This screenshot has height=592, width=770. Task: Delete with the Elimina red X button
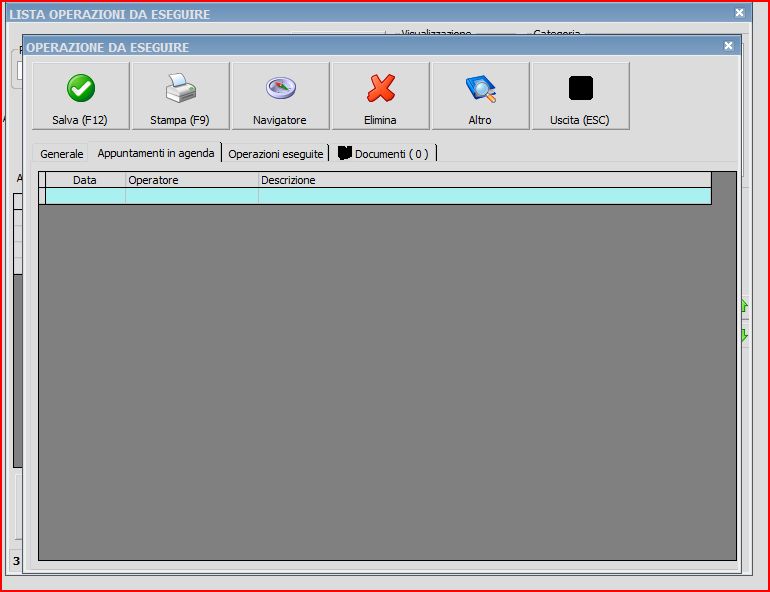(x=381, y=96)
